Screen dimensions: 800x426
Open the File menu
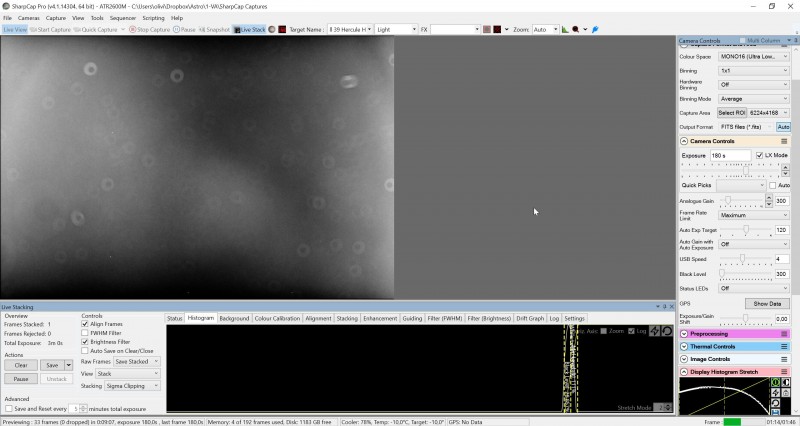pyautogui.click(x=7, y=18)
